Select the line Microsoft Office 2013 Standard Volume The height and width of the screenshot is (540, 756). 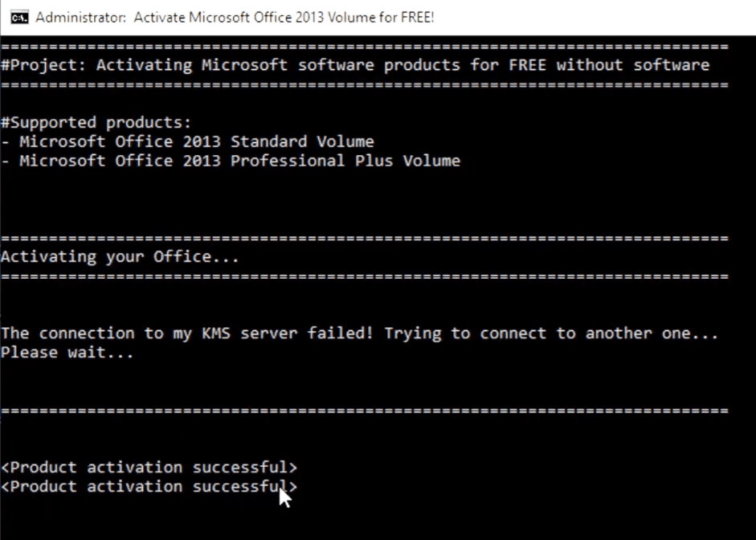(189, 141)
